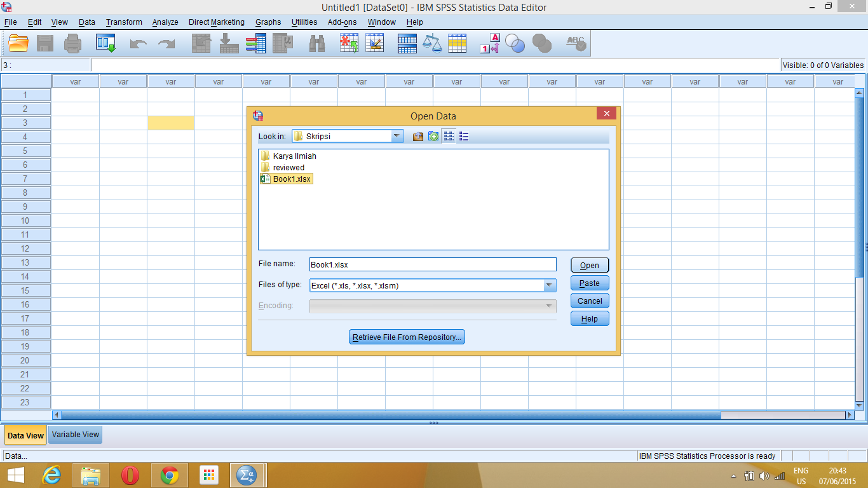Expand the Files of type dropdown
This screenshot has height=488, width=868.
[548, 285]
